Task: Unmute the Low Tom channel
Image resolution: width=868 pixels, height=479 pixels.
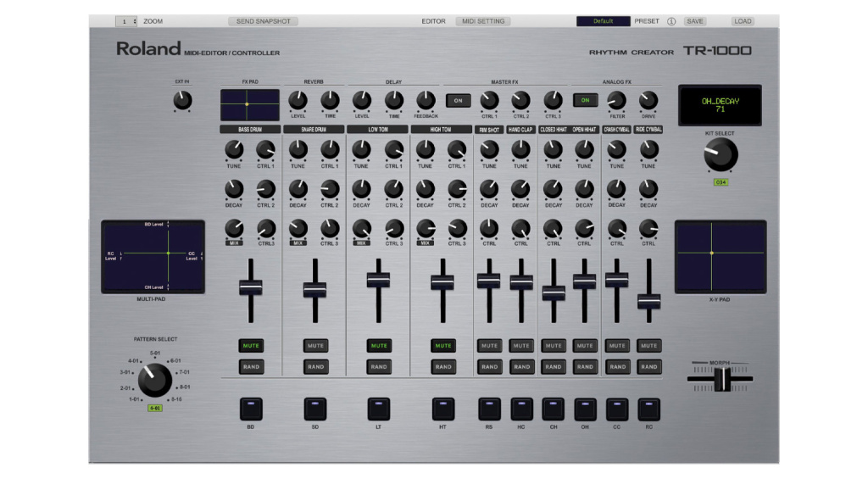Action: [x=379, y=346]
